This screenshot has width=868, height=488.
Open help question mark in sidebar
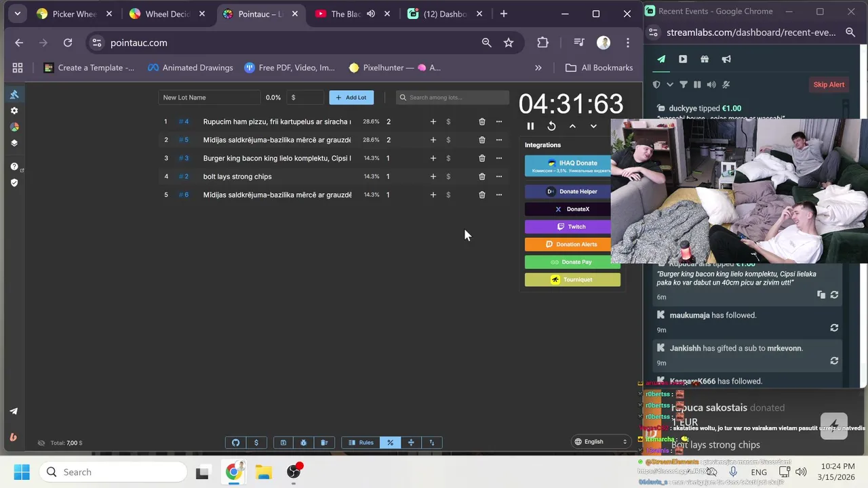(x=14, y=166)
